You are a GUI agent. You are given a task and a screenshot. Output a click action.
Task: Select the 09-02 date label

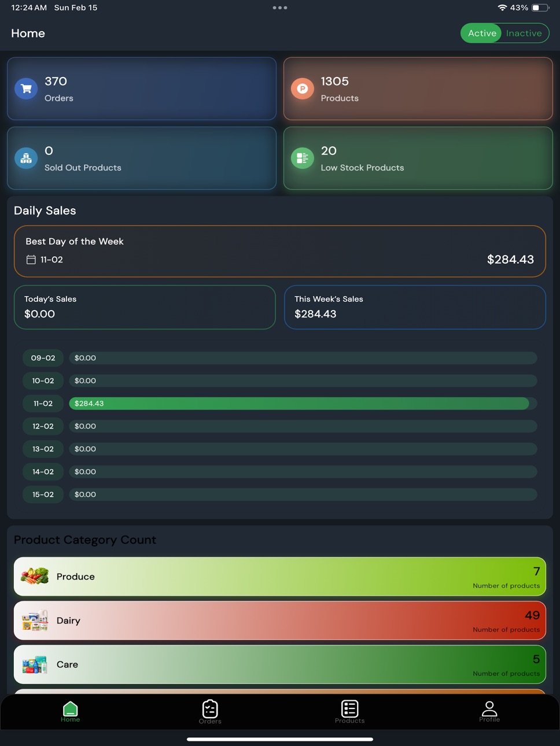click(x=43, y=358)
